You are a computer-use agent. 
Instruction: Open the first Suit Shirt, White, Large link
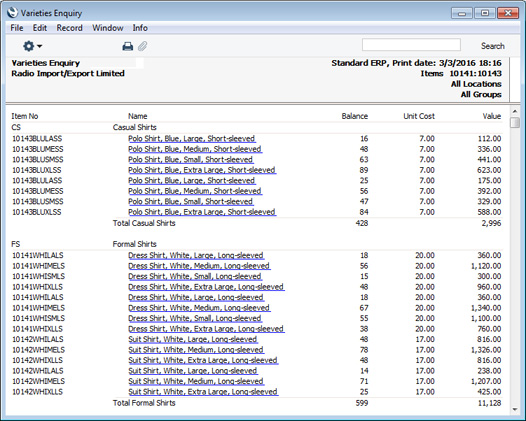193,339
